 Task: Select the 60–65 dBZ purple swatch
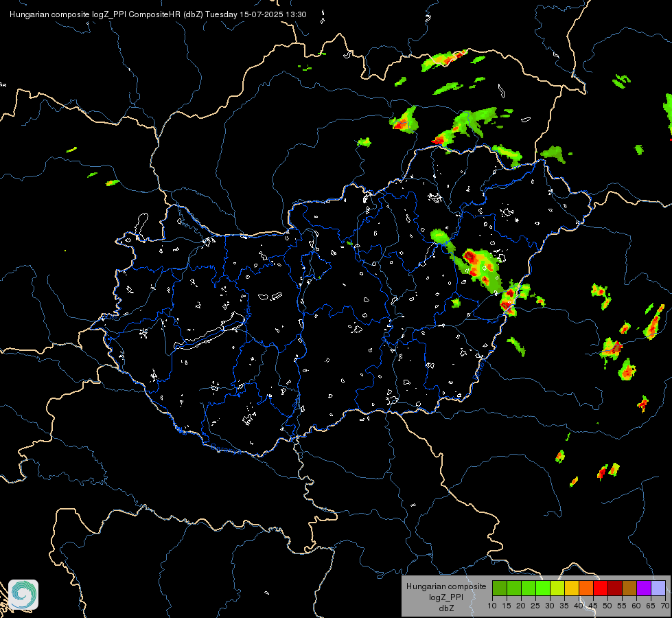click(644, 588)
